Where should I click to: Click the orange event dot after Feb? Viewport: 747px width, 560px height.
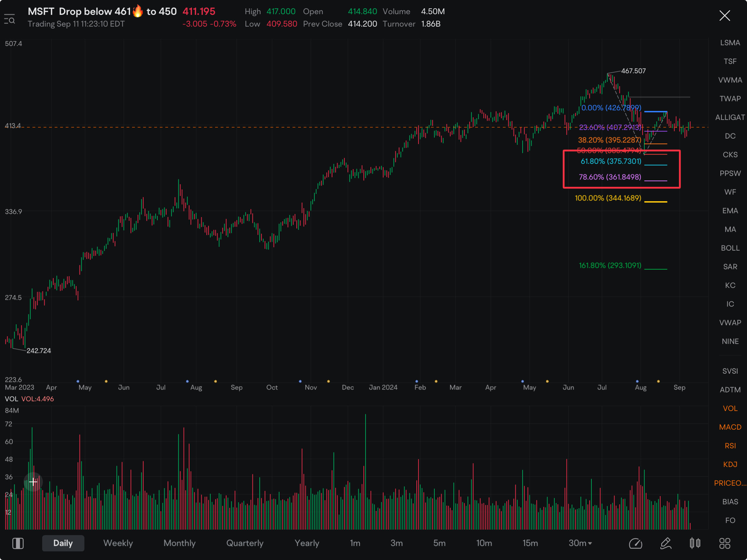436,381
